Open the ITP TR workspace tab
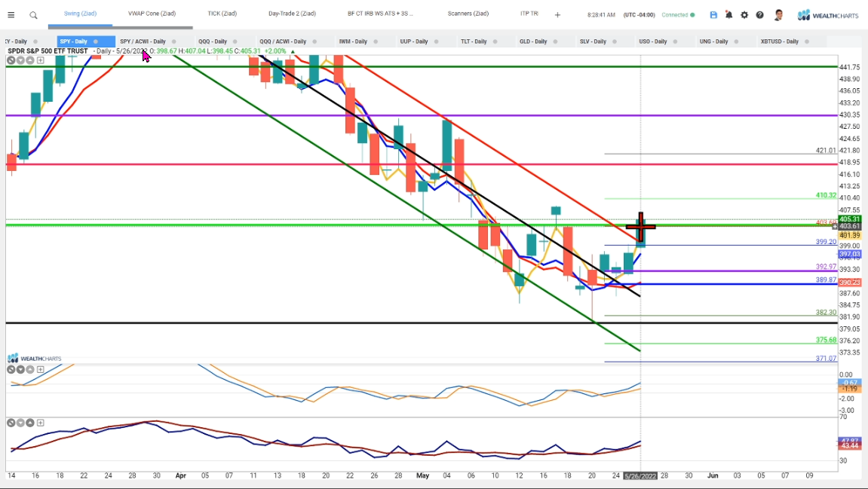Viewport: 868px width, 489px height. tap(529, 14)
